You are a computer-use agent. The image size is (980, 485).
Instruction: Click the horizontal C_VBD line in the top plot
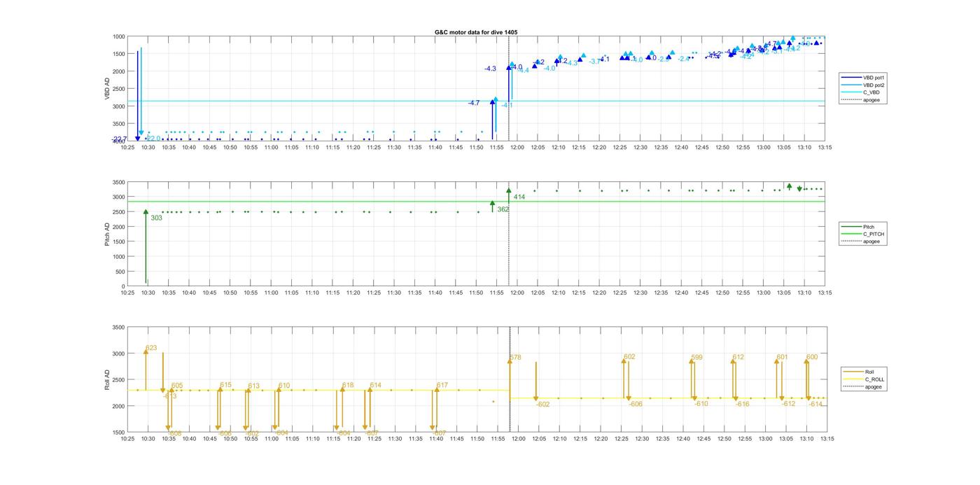pos(476,101)
